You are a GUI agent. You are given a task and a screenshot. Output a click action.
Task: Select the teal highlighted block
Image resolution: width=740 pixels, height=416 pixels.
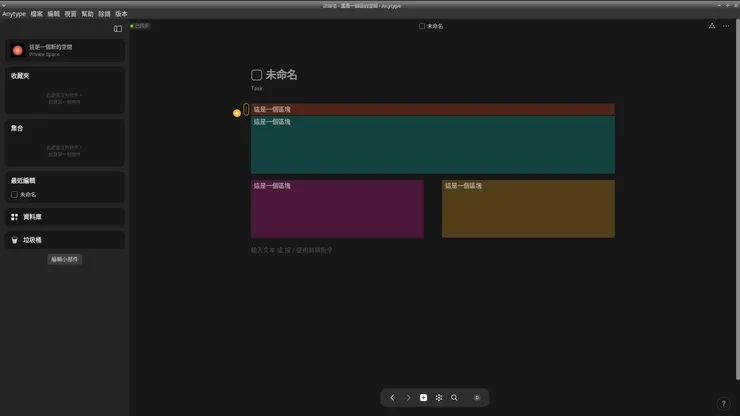coord(433,144)
